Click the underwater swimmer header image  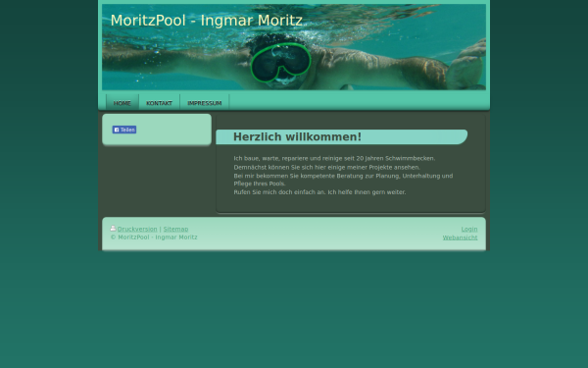[294, 47]
